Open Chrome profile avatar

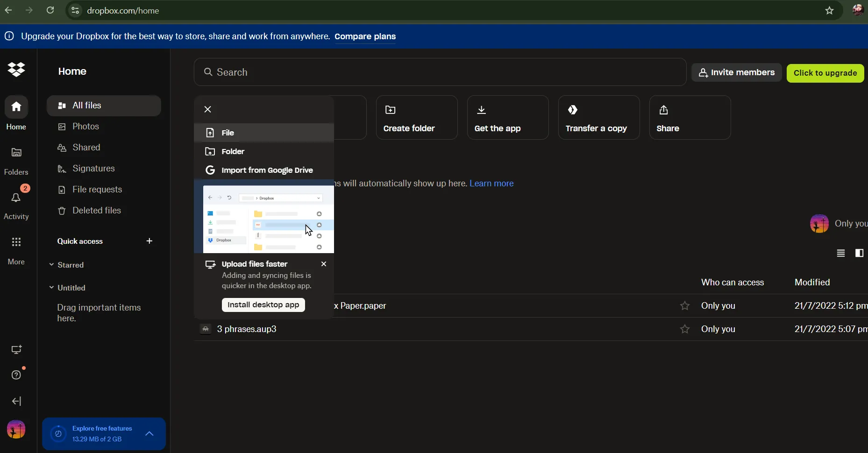(x=858, y=10)
